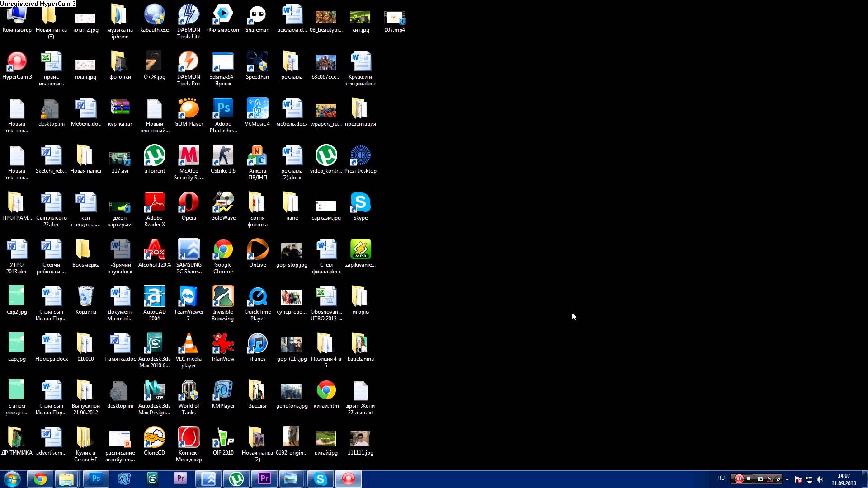Select the QuickTime Player icon
The height and width of the screenshot is (488, 868).
(257, 304)
